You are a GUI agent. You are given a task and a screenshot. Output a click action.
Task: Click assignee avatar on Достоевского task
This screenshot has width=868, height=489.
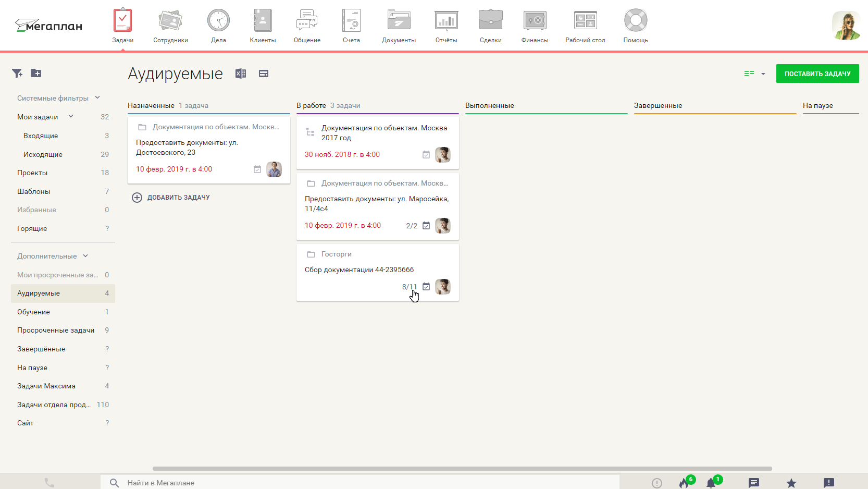274,169
